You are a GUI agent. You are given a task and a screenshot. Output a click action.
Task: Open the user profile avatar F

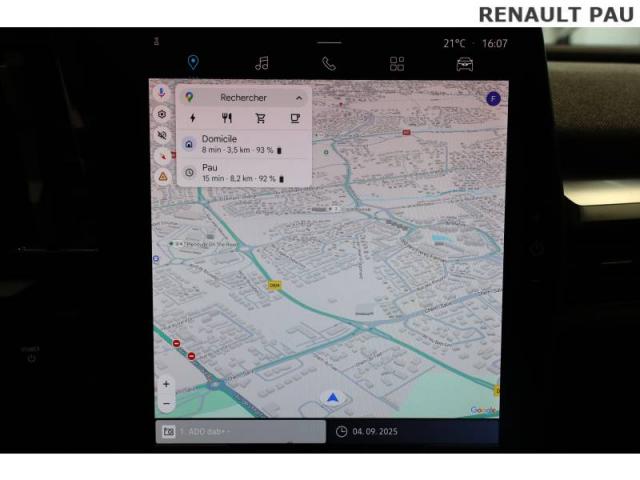pyautogui.click(x=493, y=99)
